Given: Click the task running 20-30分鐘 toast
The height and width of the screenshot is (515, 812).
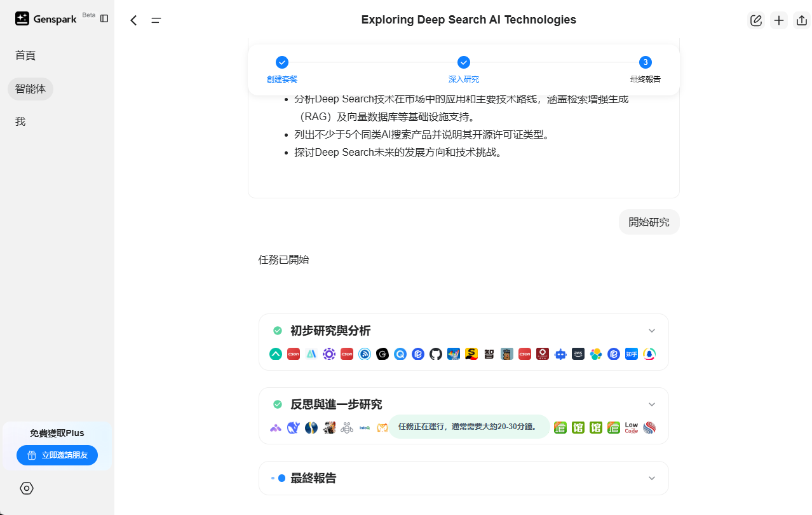Looking at the screenshot, I should pos(469,427).
